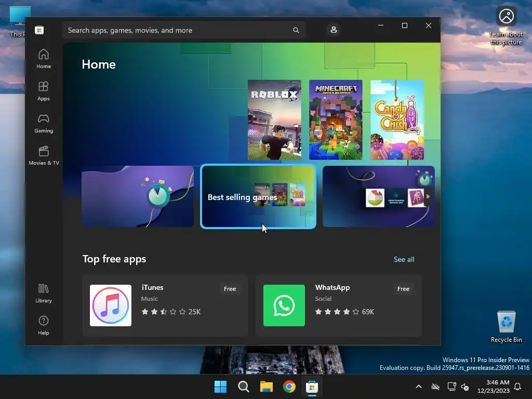This screenshot has height=399, width=532.
Task: Open File Explorer from the taskbar
Action: [267, 387]
